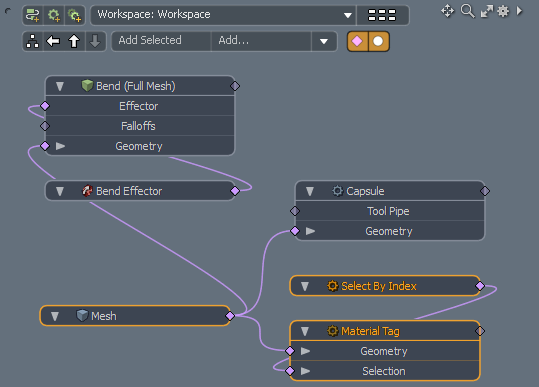Open the dropdown arrow next to Add...
This screenshot has height=387, width=539.
pos(324,41)
